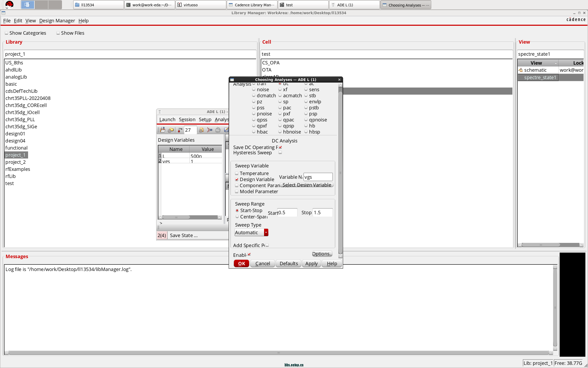Click the Defaults button
This screenshot has height=368, width=588.
[288, 263]
